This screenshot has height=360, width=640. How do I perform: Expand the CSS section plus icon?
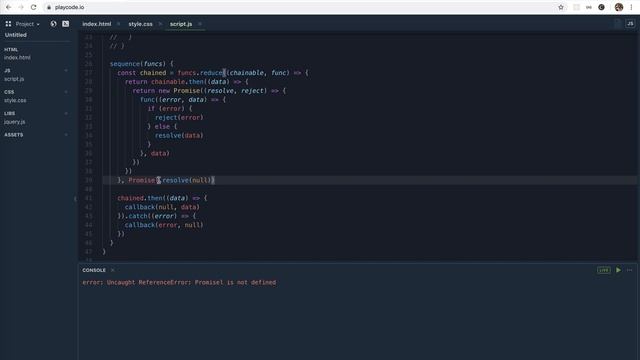tap(66, 92)
